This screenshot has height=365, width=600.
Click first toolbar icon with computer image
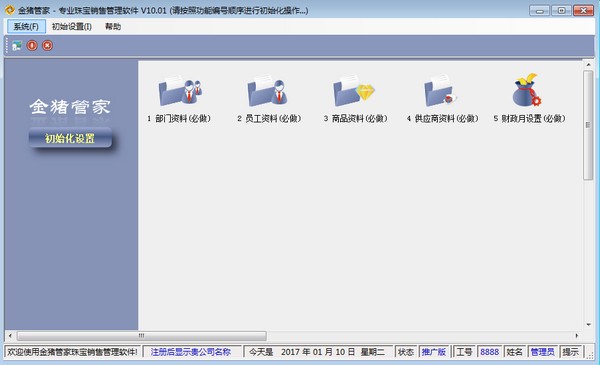pos(16,46)
